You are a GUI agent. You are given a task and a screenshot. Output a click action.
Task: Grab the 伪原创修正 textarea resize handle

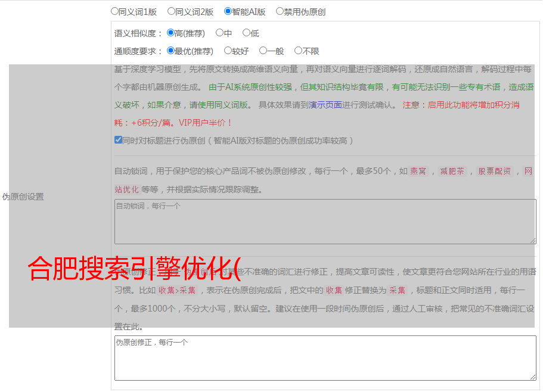click(533, 377)
